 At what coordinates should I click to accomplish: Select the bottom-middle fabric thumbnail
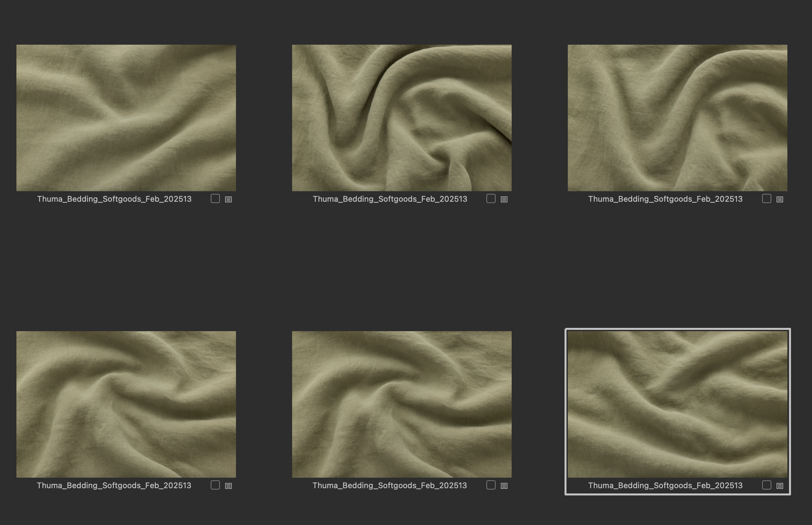coord(402,404)
